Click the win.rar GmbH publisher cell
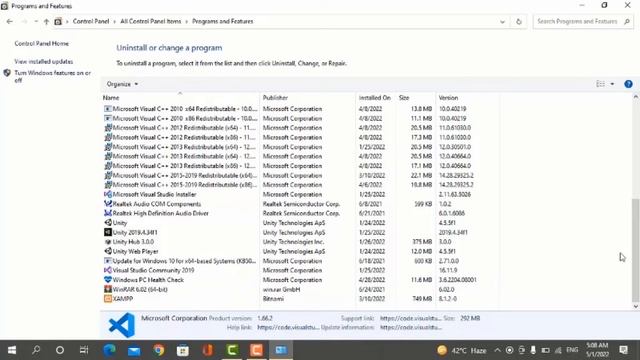Image resolution: width=640 pixels, height=360 pixels. point(281,289)
